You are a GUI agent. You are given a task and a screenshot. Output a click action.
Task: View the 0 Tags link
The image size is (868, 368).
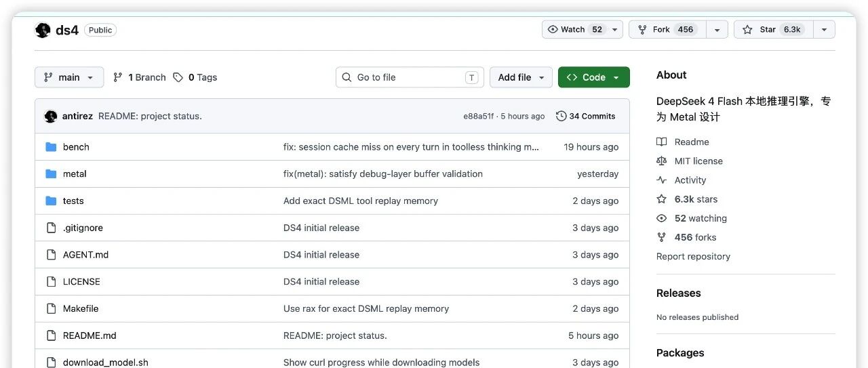195,77
